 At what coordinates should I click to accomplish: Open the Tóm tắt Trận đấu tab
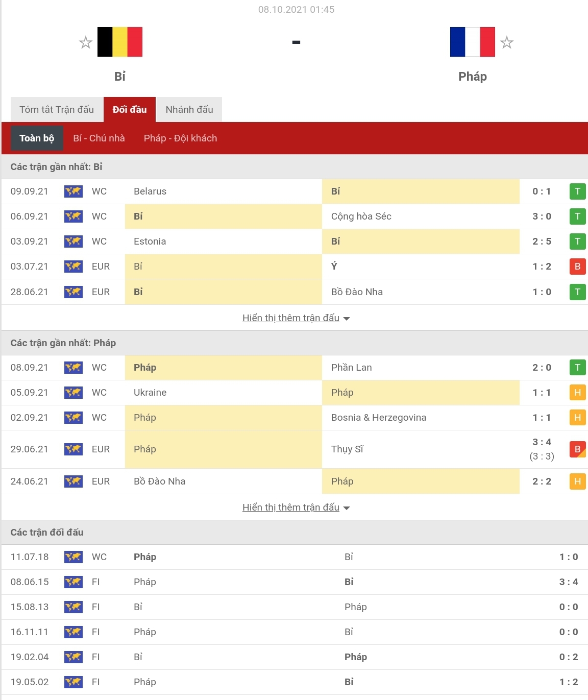[x=57, y=110]
